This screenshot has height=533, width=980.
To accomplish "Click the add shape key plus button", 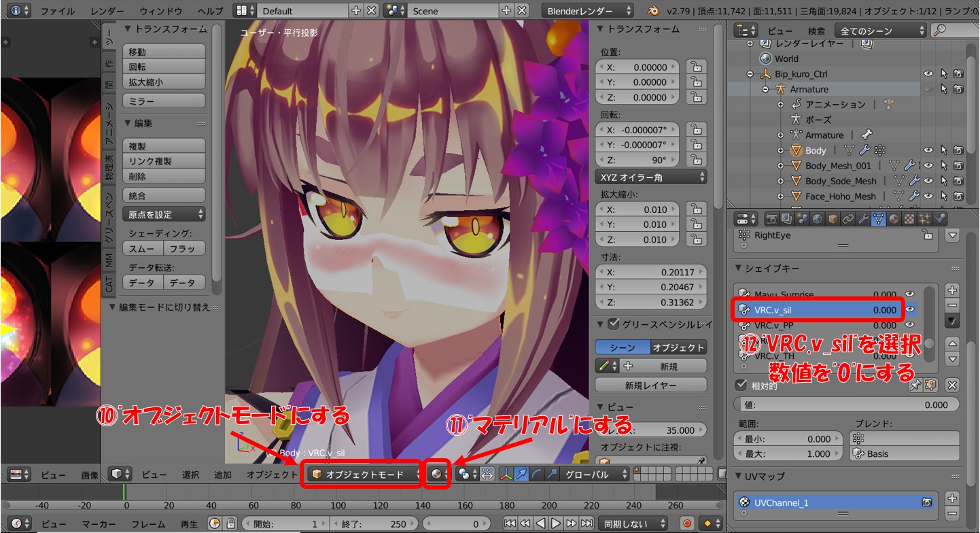I will coord(952,290).
